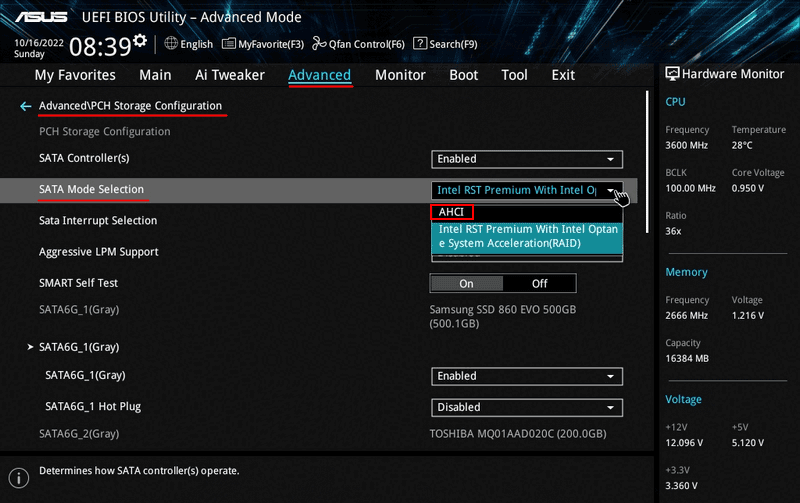
Task: Switch to the Tool tab
Action: [514, 75]
